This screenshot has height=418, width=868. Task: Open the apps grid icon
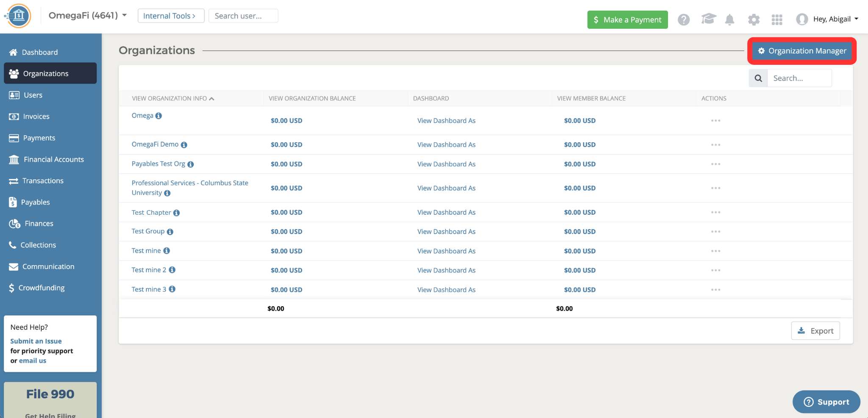tap(777, 19)
